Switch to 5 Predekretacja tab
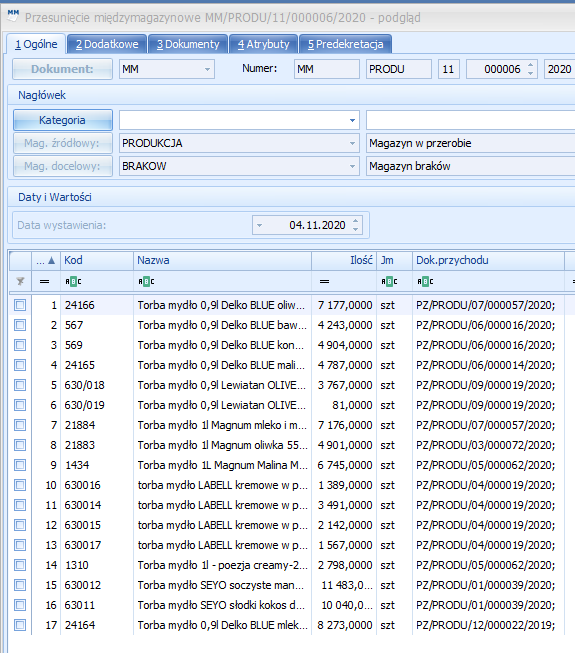 346,44
